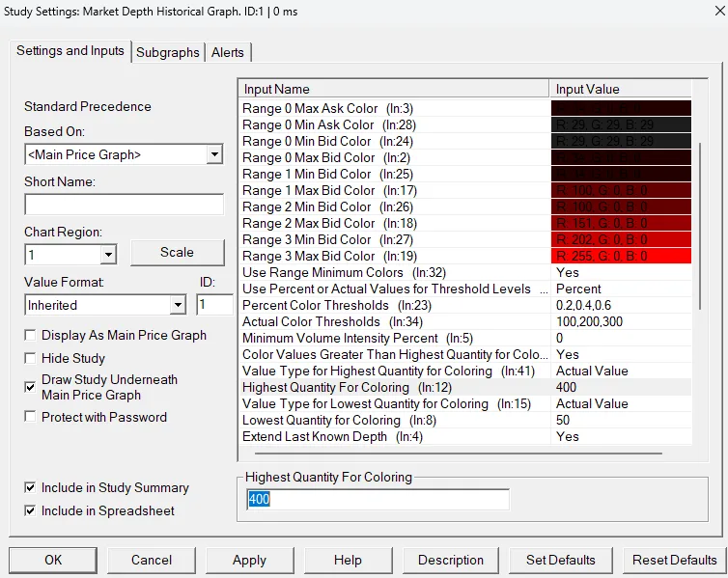Click Set Defaults button
The width and height of the screenshot is (728, 578).
(561, 560)
